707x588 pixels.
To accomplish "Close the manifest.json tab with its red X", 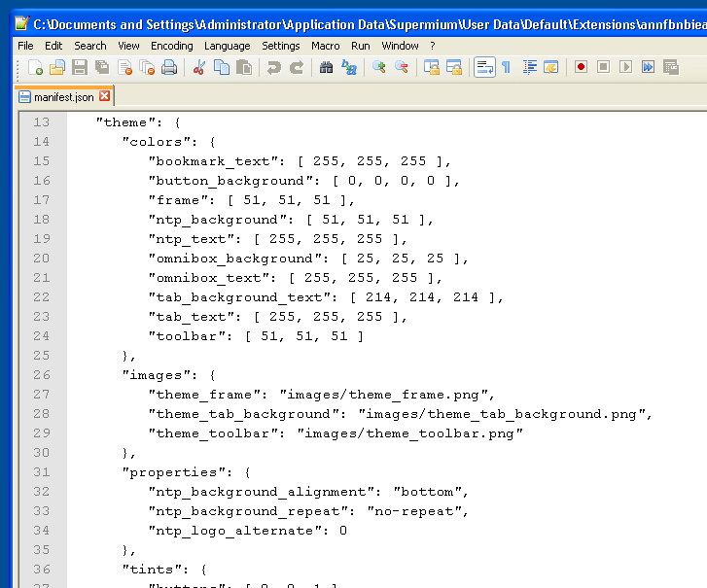I will 105,96.
